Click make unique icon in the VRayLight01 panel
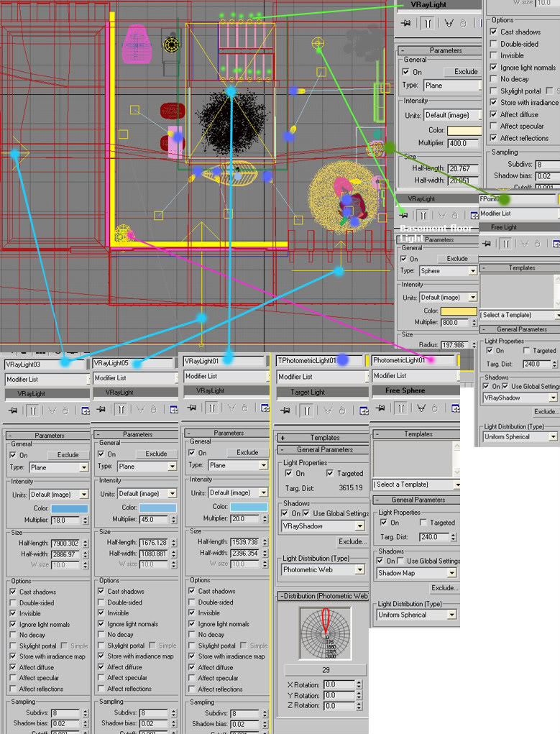The height and width of the screenshot is (734, 560). 231,408
